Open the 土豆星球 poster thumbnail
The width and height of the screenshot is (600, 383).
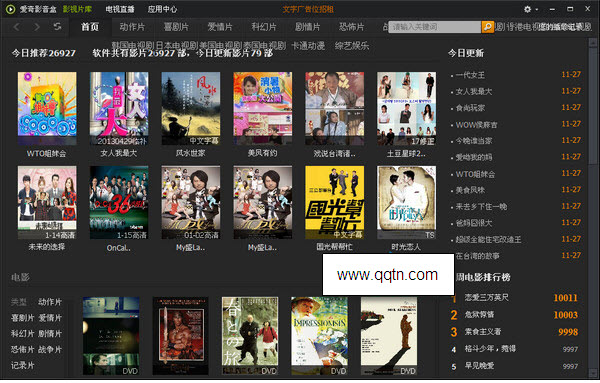[x=406, y=108]
